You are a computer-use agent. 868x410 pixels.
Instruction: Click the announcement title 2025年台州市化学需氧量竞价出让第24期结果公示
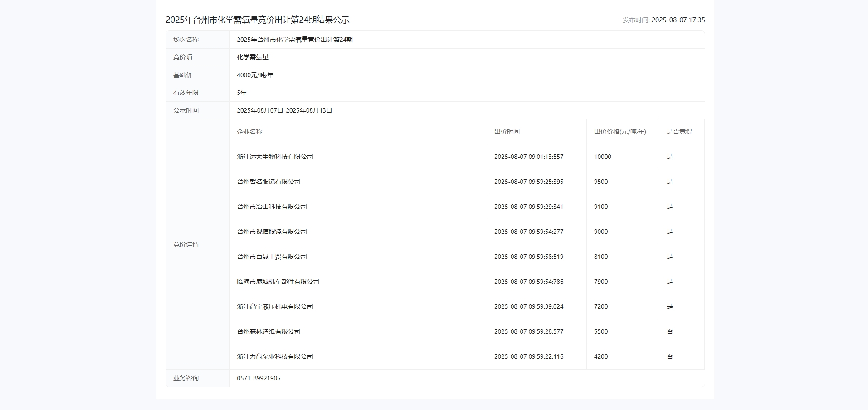tap(258, 20)
